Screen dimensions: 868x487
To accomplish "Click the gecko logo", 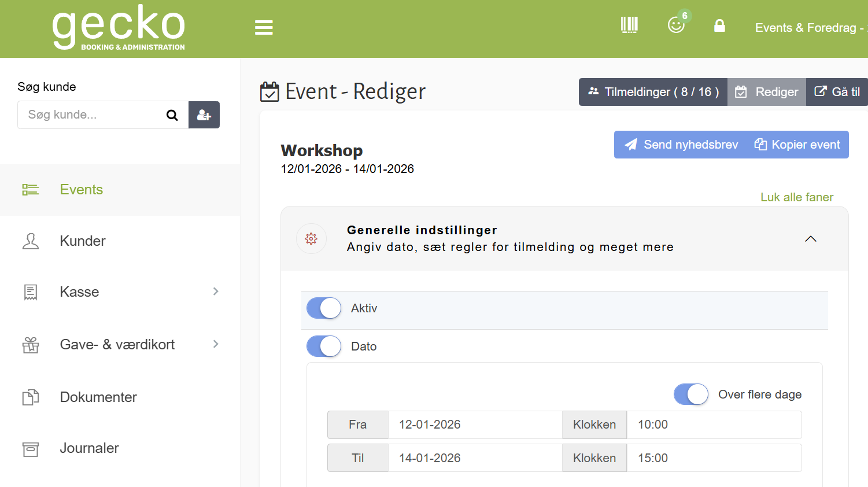I will (118, 27).
